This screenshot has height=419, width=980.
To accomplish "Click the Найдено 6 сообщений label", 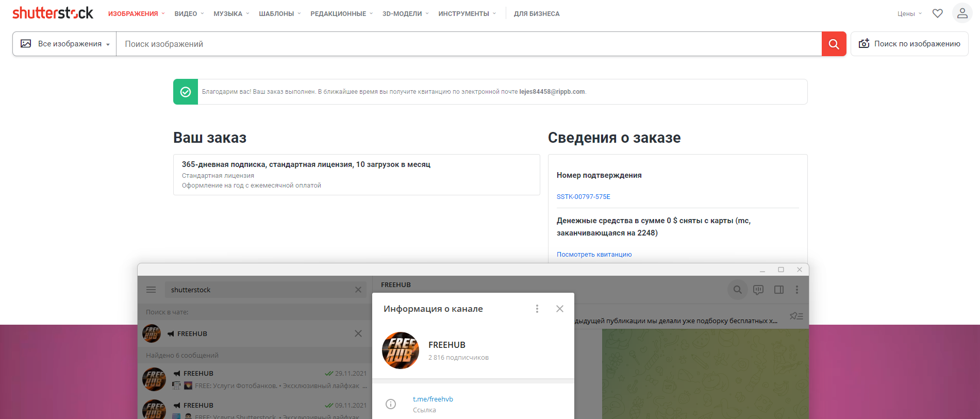I will pyautogui.click(x=182, y=355).
